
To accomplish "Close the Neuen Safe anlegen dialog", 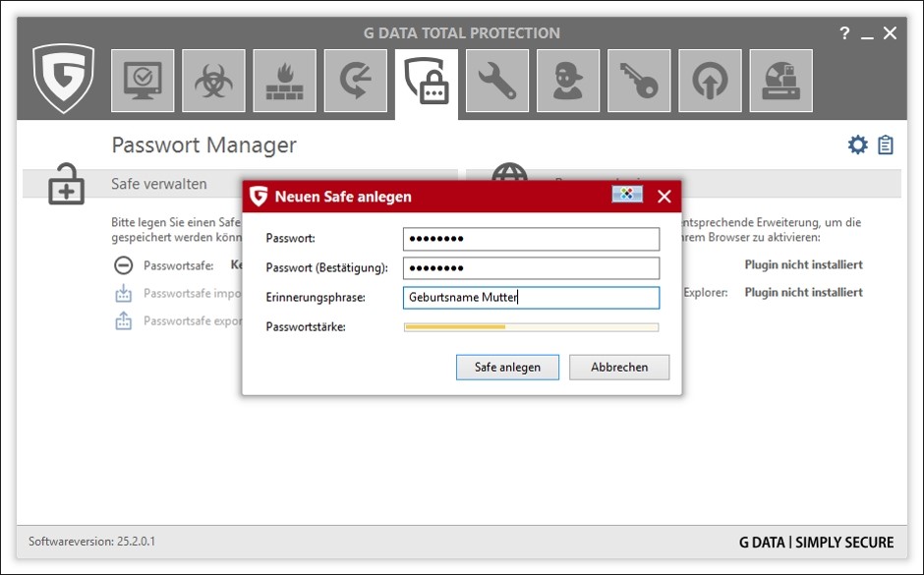I will point(664,197).
